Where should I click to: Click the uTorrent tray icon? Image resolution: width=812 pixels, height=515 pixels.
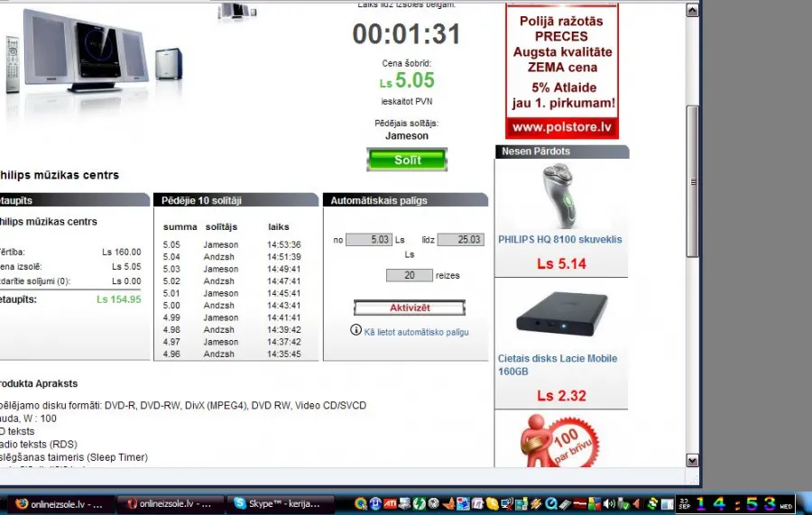[x=375, y=503]
